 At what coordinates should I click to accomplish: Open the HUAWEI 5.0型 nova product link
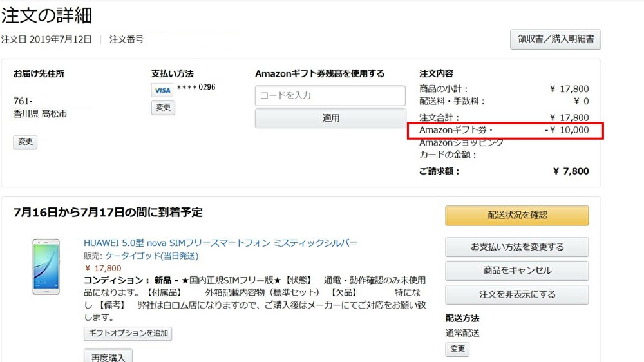coord(220,243)
